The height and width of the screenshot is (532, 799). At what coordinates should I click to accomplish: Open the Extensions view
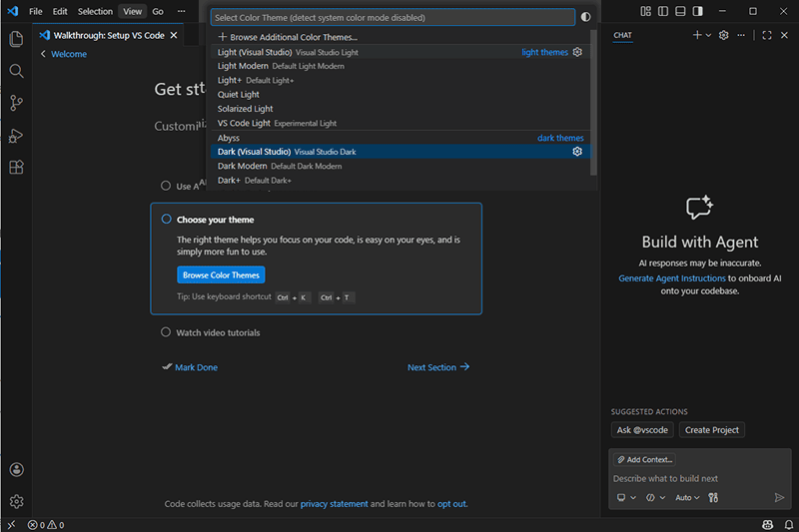[16, 168]
